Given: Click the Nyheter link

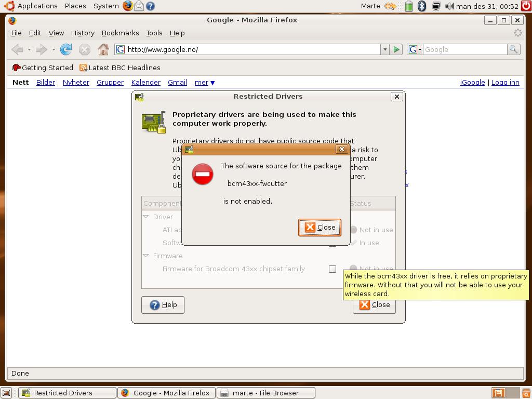Looking at the screenshot, I should tap(76, 83).
